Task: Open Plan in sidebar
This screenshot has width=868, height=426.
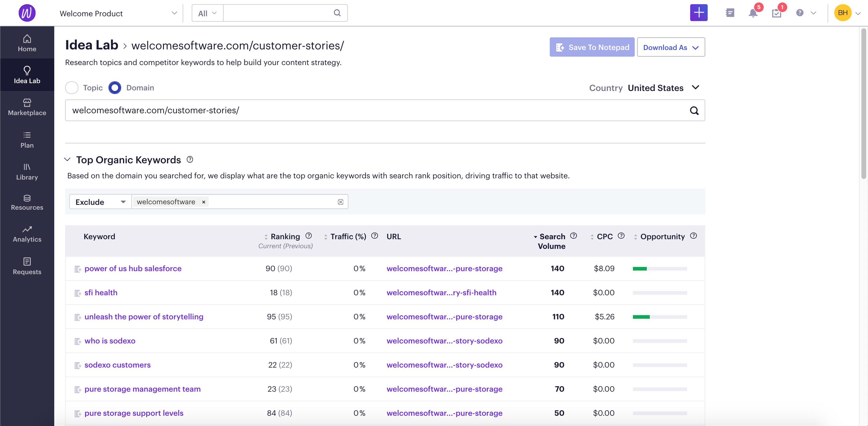Action: pyautogui.click(x=27, y=140)
